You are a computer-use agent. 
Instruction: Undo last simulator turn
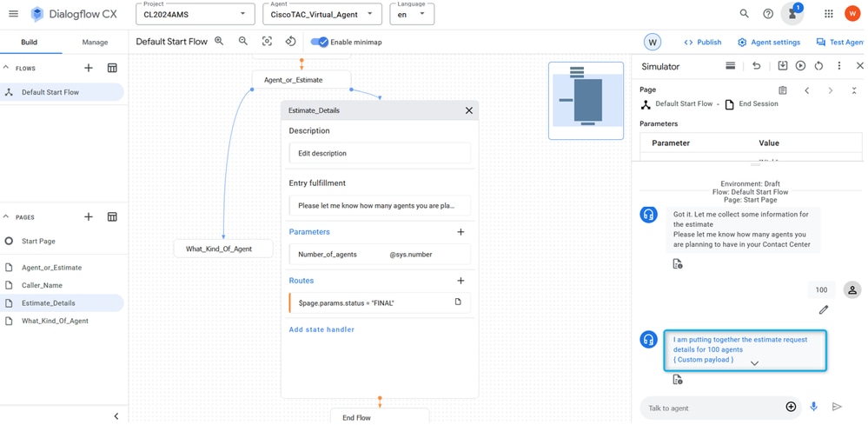tap(756, 66)
